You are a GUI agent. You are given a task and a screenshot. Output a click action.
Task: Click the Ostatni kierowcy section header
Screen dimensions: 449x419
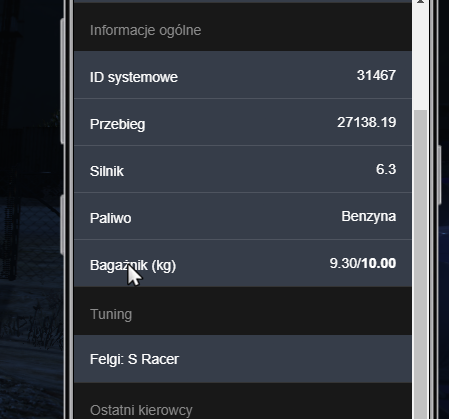[141, 410]
